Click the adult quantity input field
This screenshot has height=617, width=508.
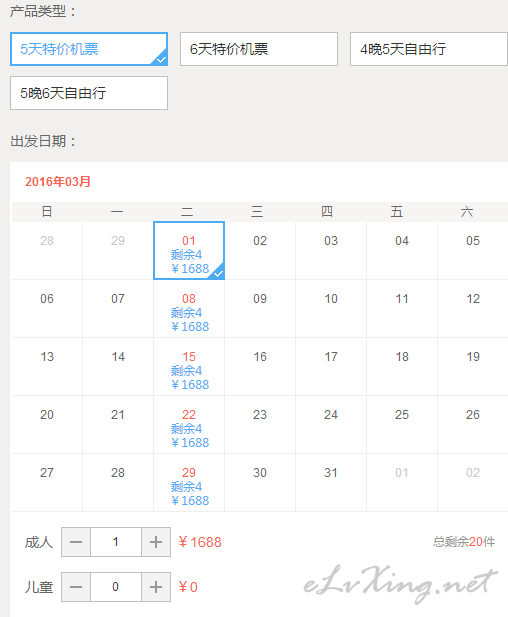116,542
